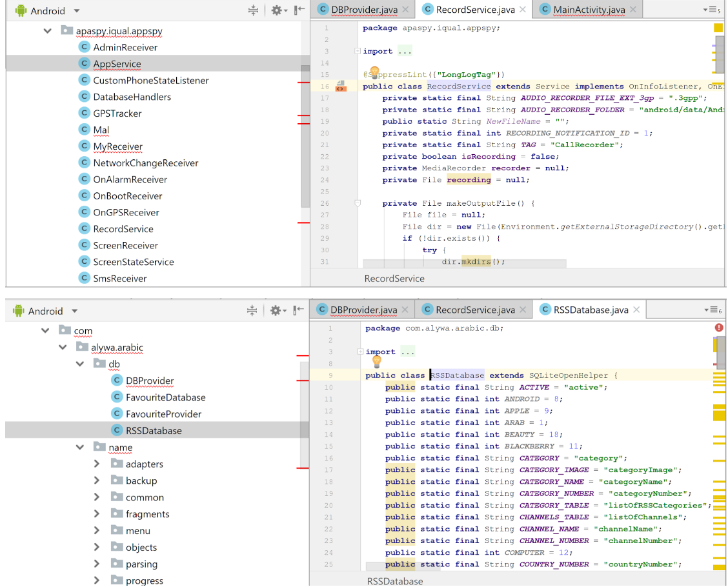
Task: Hide the top project panel with the collapse icon
Action: (299, 10)
